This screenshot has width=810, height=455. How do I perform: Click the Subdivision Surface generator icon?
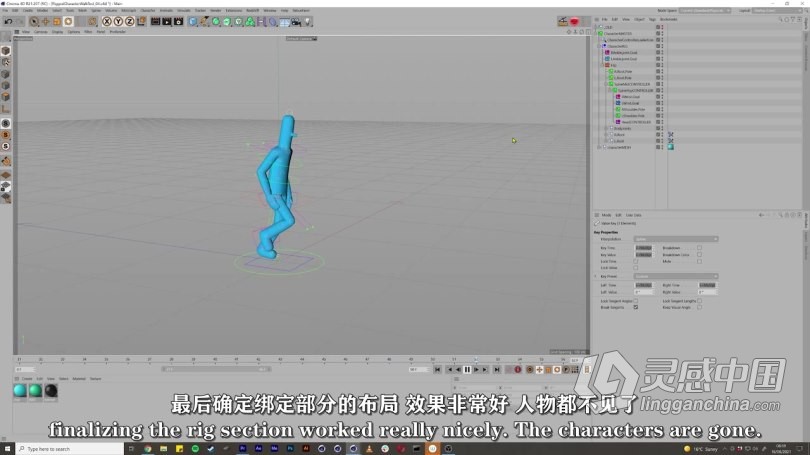click(216, 22)
